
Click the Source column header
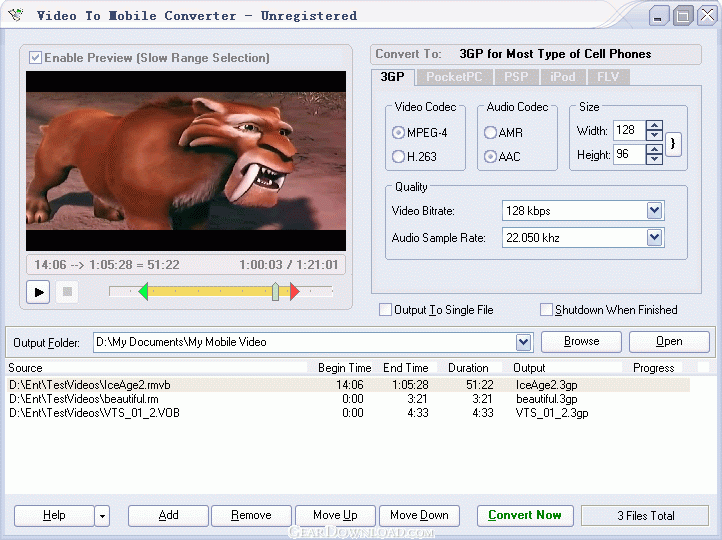point(157,368)
